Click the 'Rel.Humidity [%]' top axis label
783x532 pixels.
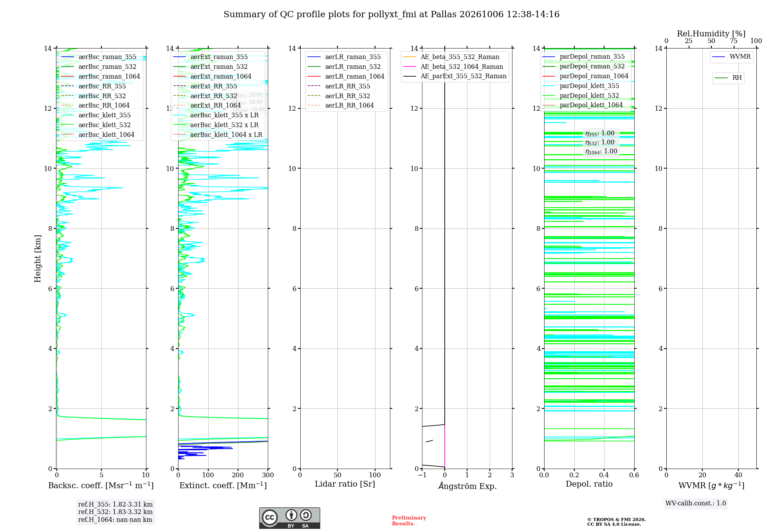click(x=711, y=34)
